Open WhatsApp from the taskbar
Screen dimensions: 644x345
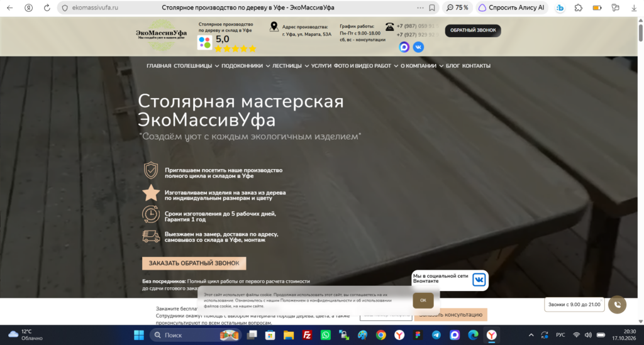pos(325,335)
